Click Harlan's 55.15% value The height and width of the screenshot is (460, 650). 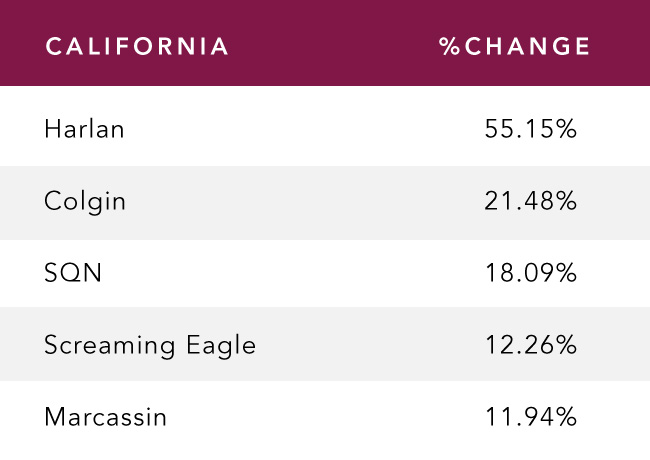click(x=531, y=129)
